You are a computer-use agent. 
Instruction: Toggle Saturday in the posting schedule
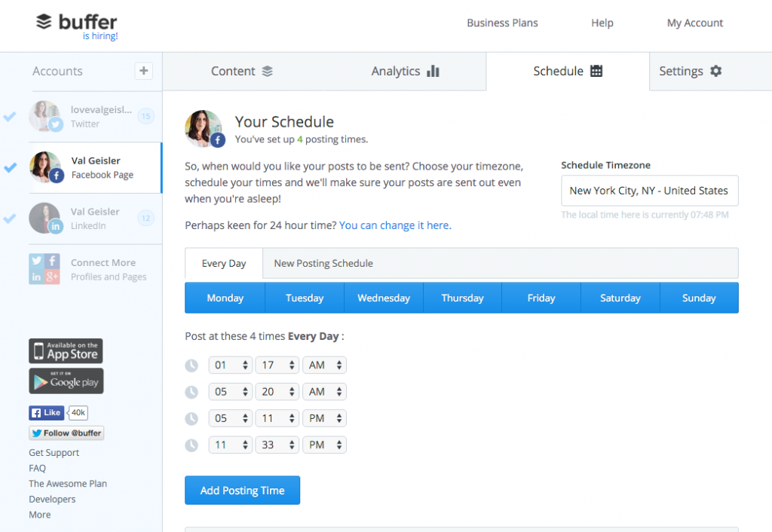point(620,298)
